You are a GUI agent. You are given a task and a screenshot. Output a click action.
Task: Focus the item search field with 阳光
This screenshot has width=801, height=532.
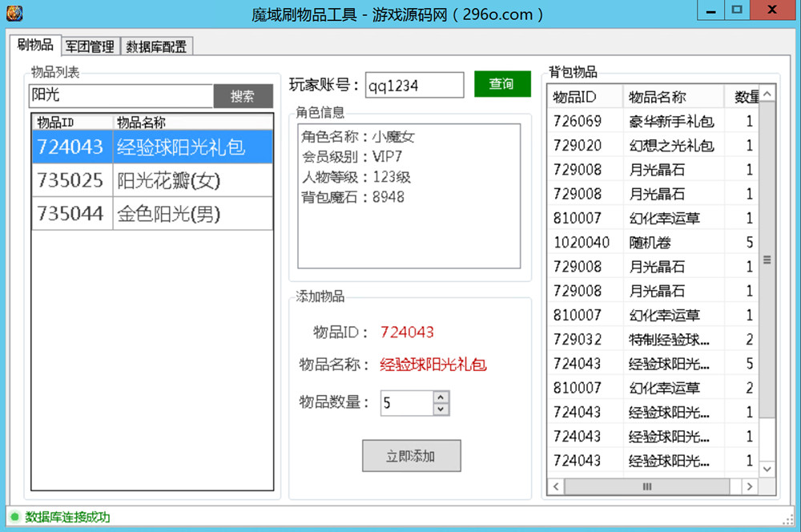[120, 96]
